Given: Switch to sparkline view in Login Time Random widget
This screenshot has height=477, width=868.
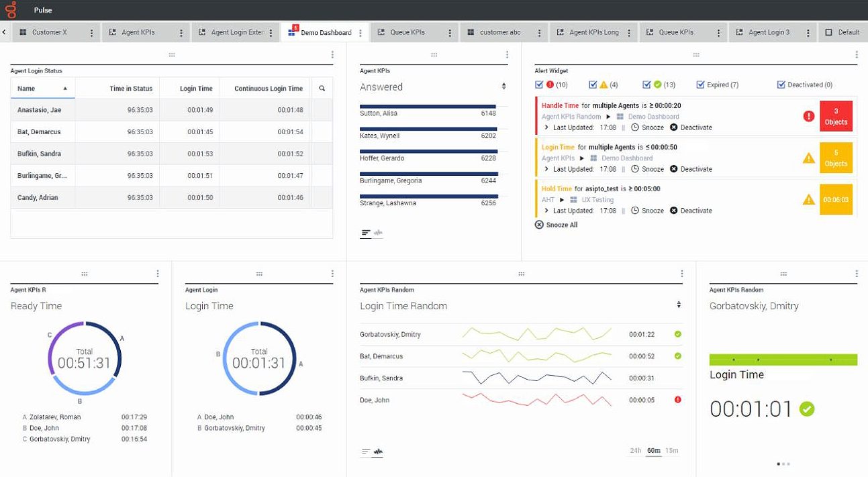Looking at the screenshot, I should click(x=377, y=452).
